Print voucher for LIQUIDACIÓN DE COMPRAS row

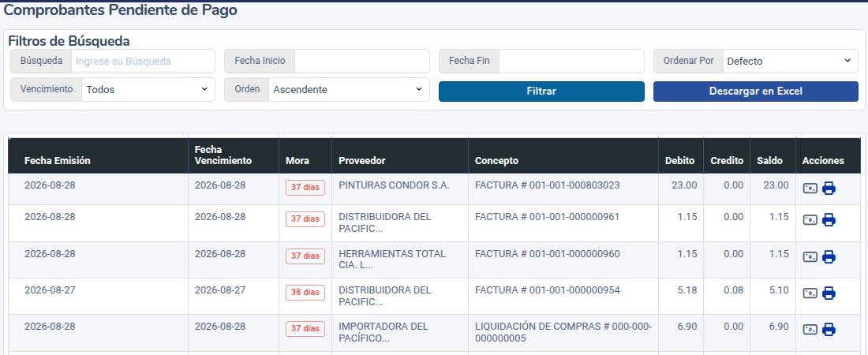[x=829, y=330]
